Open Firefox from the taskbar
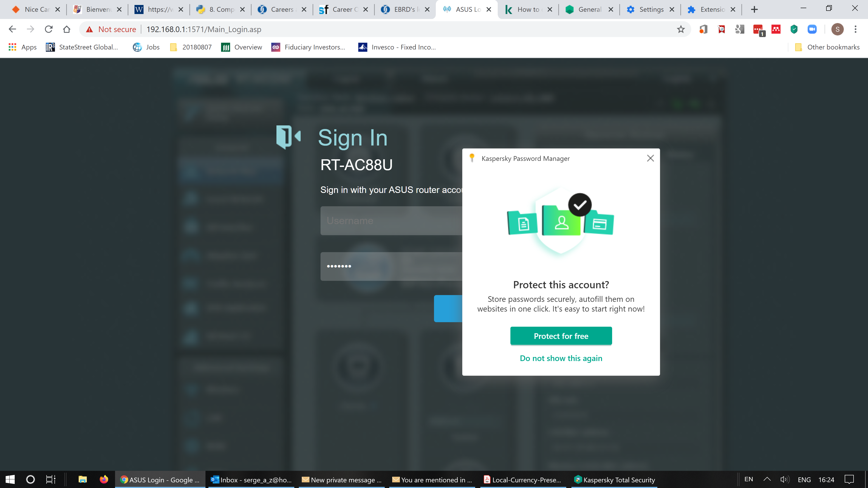 [104, 479]
